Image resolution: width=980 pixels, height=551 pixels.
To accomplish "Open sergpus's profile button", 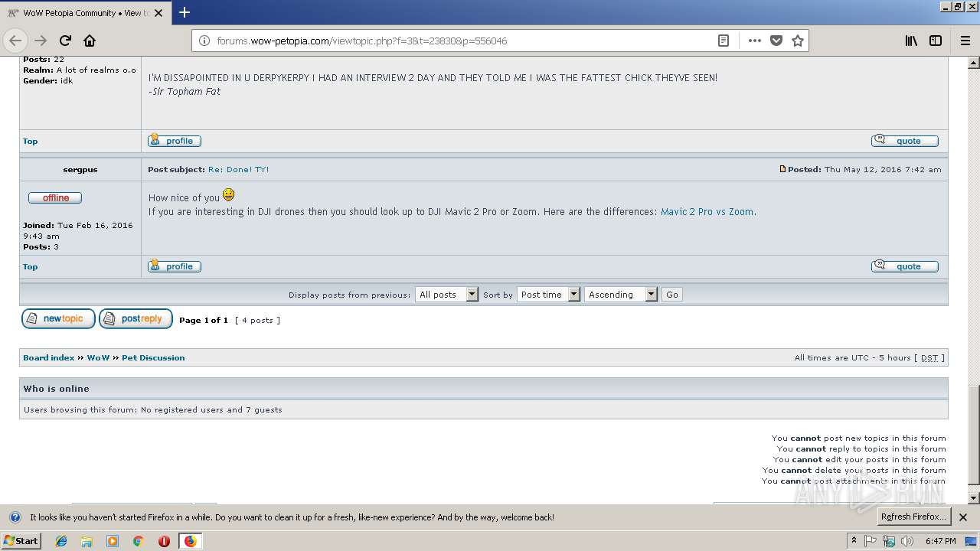I will coord(175,266).
